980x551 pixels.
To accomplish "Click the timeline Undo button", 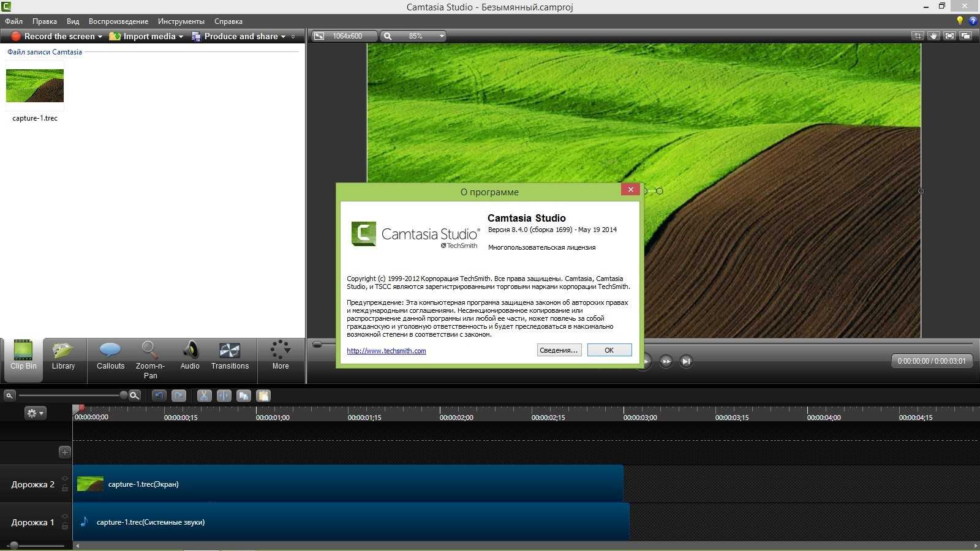I will [x=159, y=395].
